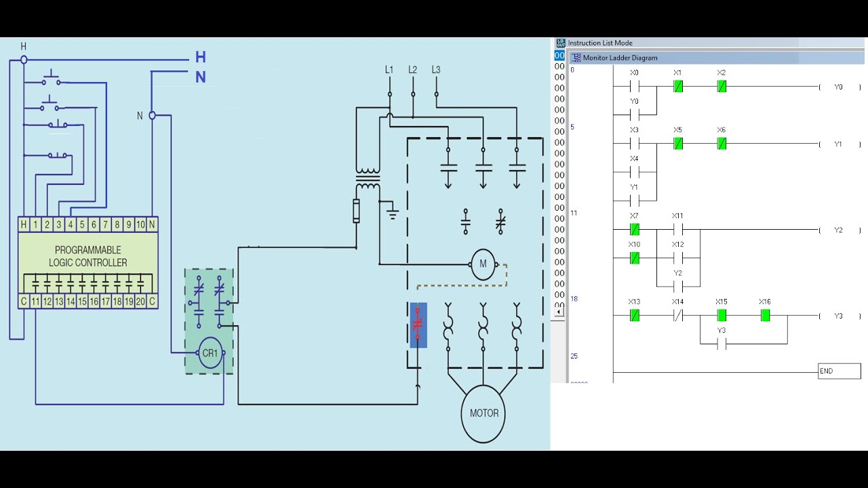
Task: Select the green X6 contact
Action: (722, 144)
